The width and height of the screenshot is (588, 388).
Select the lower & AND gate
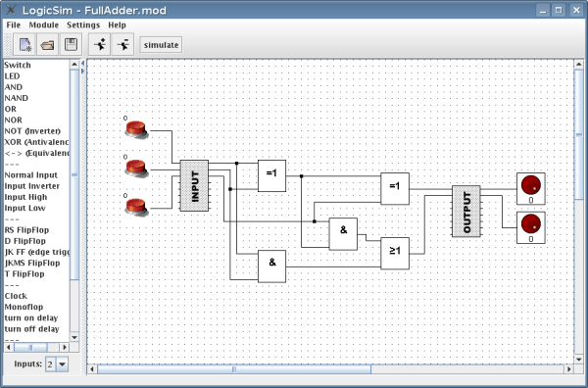pyautogui.click(x=271, y=267)
